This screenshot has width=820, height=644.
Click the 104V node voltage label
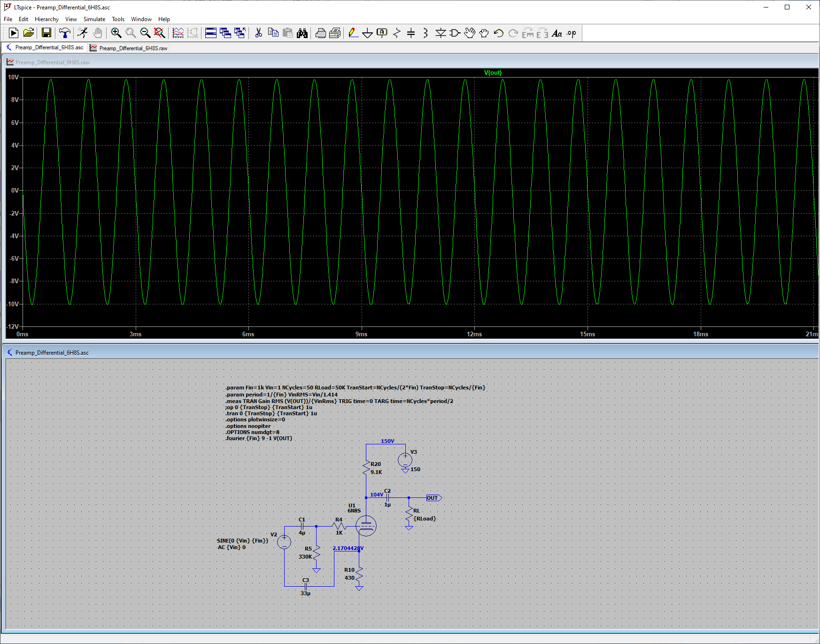[376, 495]
